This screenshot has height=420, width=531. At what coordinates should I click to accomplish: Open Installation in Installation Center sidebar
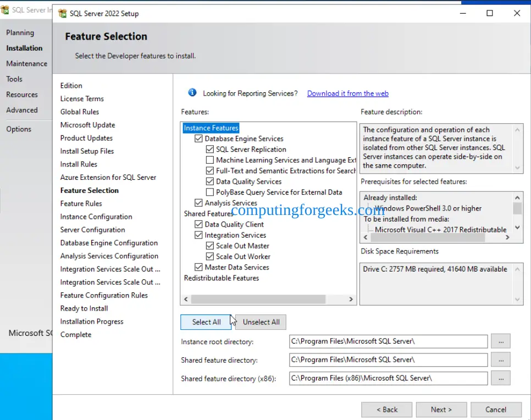(x=24, y=48)
